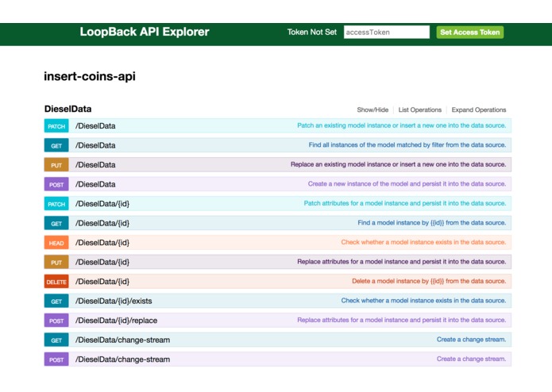This screenshot has height=392, width=552.
Task: Click POST row's 'Create a change stream.' text
Action: (471, 359)
